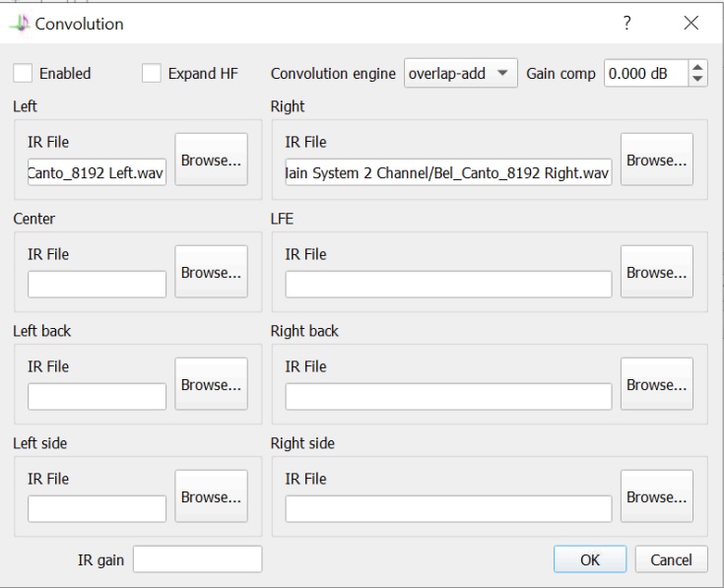Browse for the Left back IR file
This screenshot has width=724, height=588.
pyautogui.click(x=211, y=384)
